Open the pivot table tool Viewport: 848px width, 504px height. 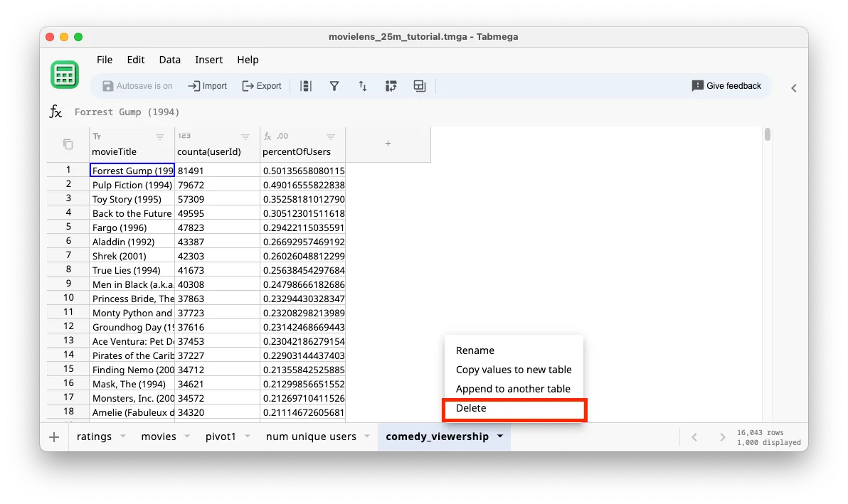click(391, 85)
